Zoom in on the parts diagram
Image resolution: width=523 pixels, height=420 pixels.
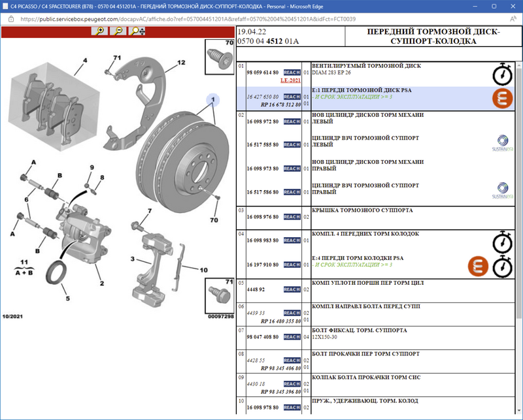coord(99,31)
